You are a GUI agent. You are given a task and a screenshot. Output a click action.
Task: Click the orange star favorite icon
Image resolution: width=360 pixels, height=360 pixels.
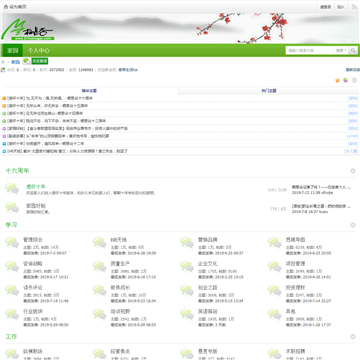coord(337,80)
